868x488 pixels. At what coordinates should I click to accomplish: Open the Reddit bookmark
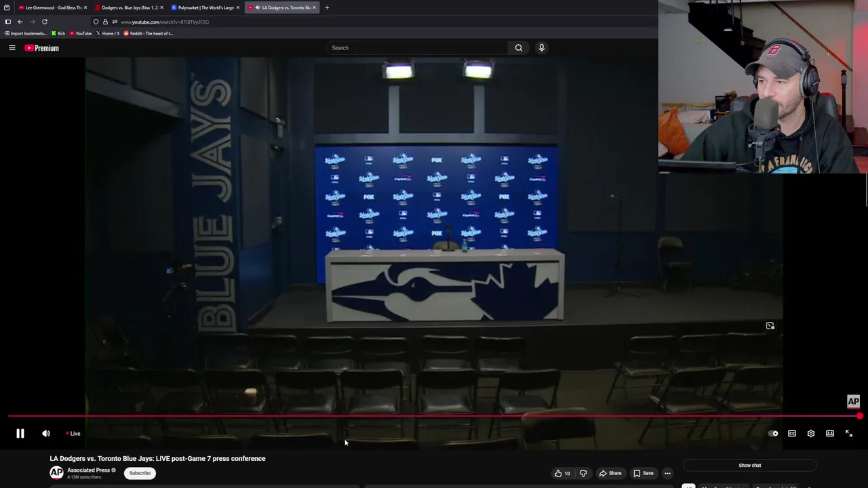149,33
